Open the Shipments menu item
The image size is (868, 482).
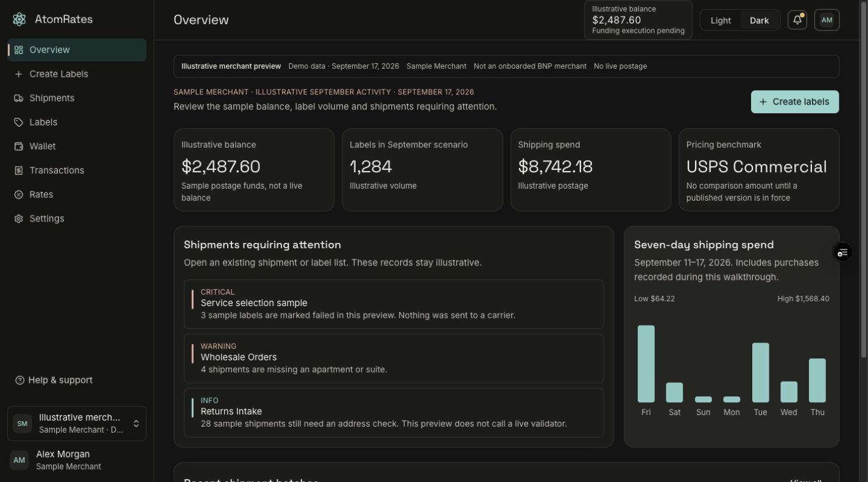(x=77, y=98)
